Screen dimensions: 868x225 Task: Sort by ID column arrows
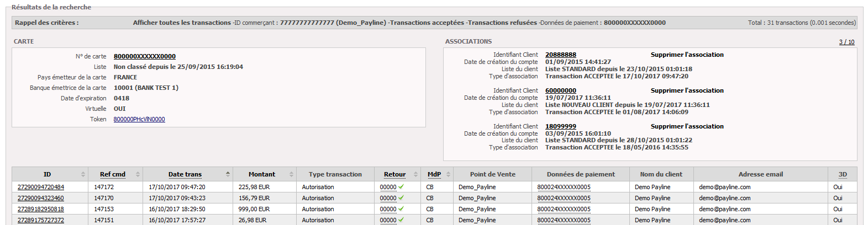click(x=83, y=174)
